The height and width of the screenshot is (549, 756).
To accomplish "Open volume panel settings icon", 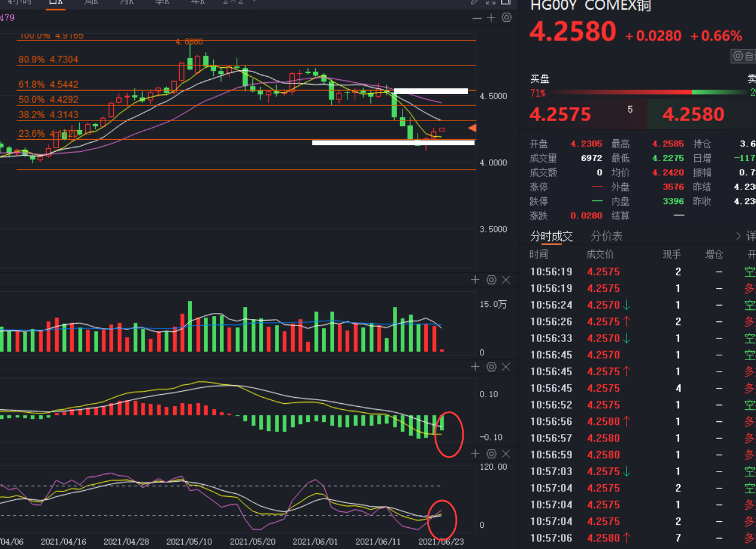I will (x=491, y=280).
